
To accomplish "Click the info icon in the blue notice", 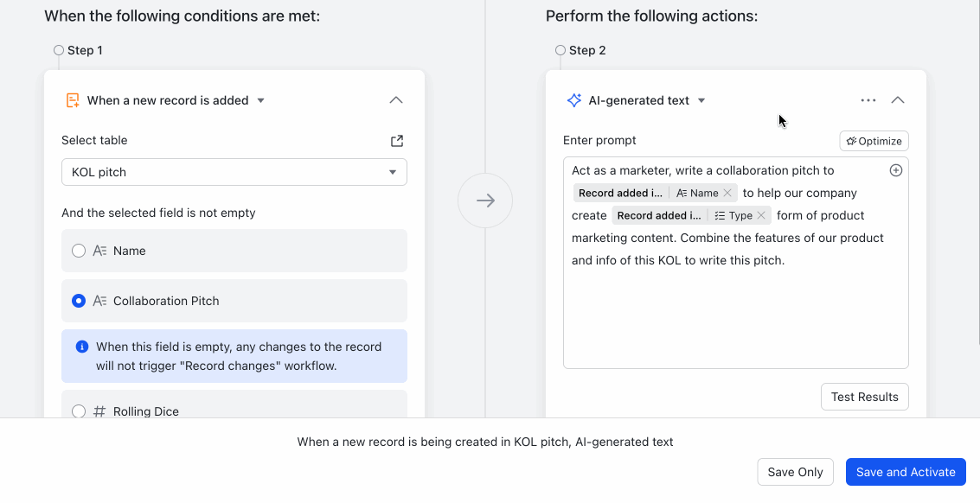I will point(82,347).
